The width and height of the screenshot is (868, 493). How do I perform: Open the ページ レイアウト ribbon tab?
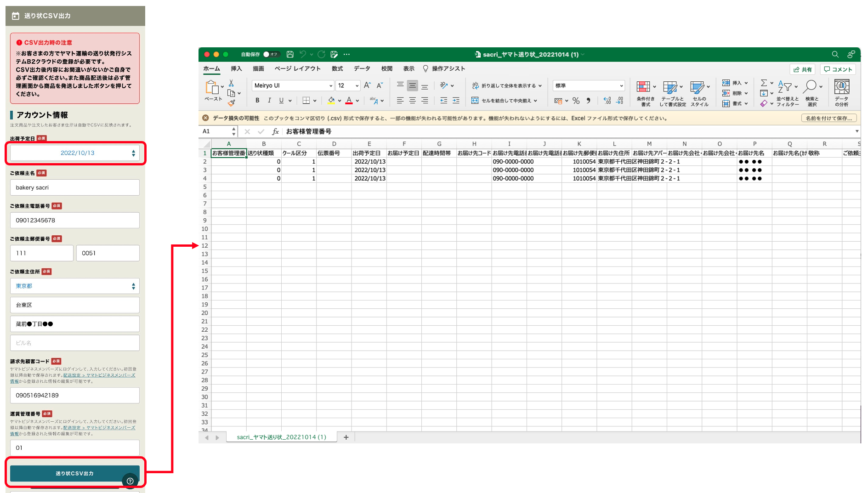[x=297, y=68]
